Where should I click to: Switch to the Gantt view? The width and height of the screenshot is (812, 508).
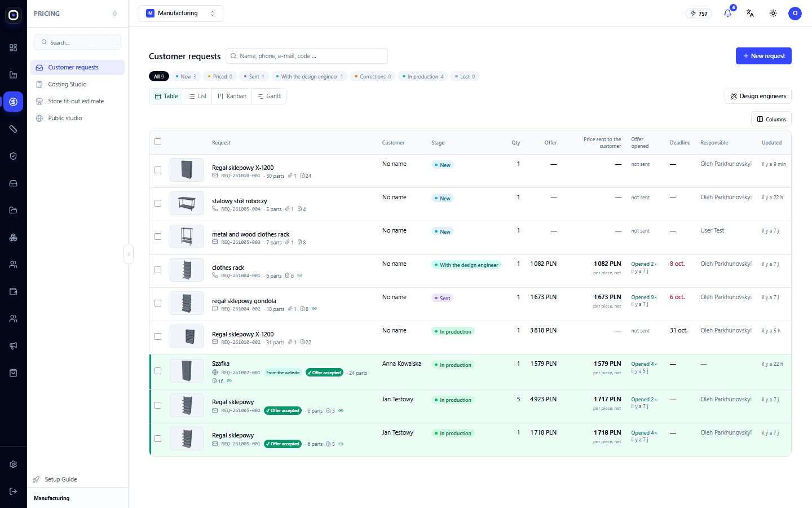269,97
